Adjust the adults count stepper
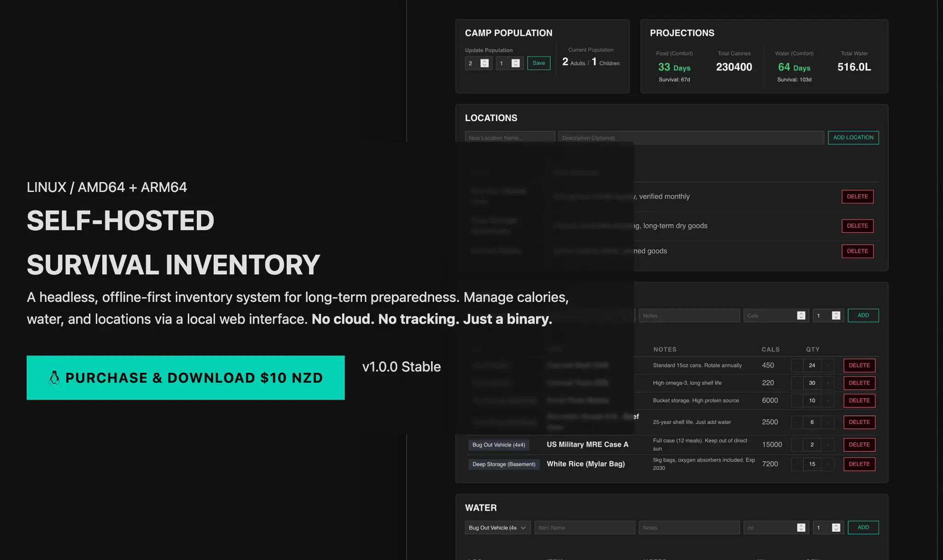This screenshot has width=943, height=560. [x=484, y=63]
